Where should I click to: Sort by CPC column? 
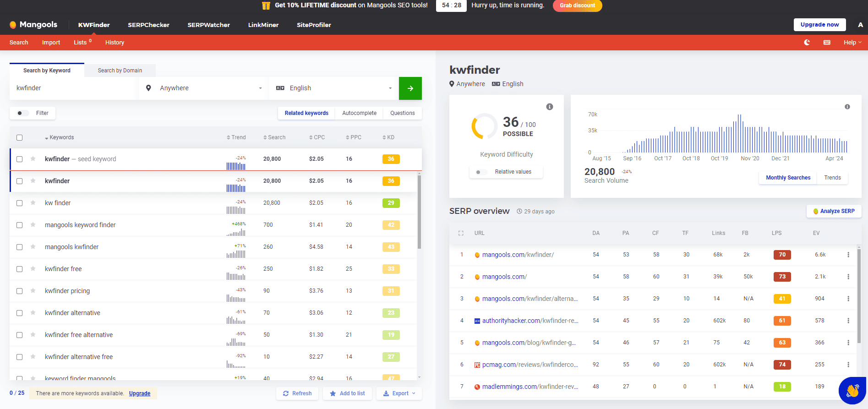(317, 137)
